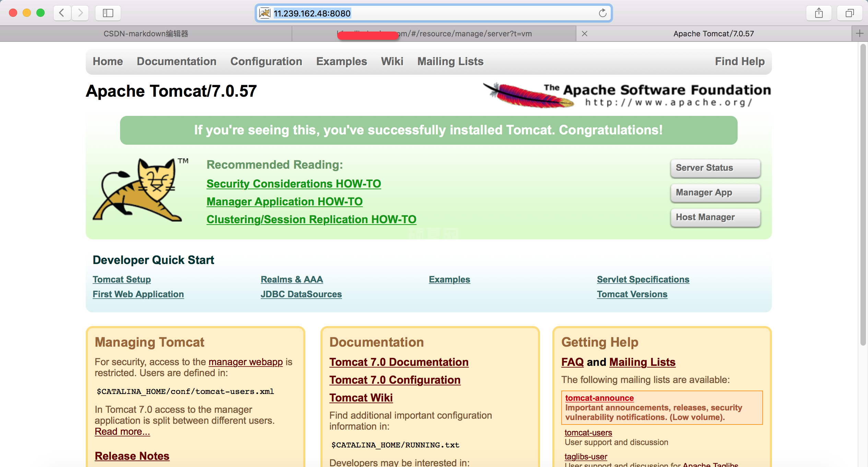
Task: Open the Share button in toolbar
Action: (819, 13)
